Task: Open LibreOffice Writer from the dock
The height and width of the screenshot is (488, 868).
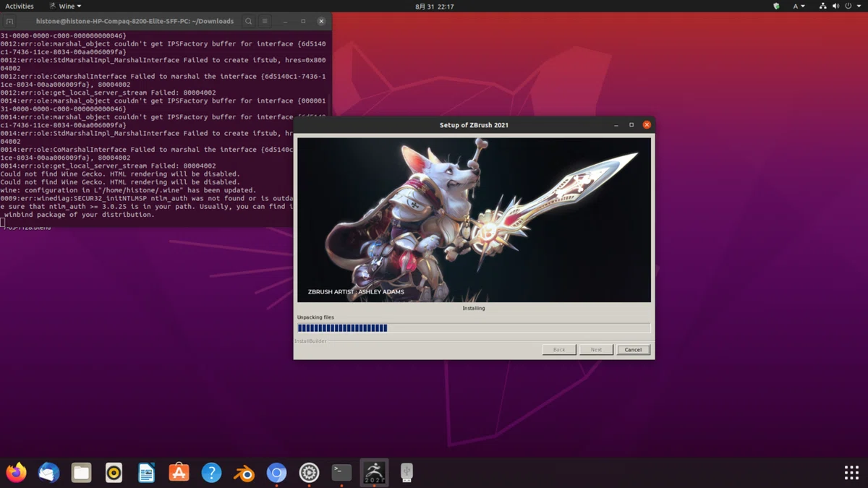Action: click(146, 473)
